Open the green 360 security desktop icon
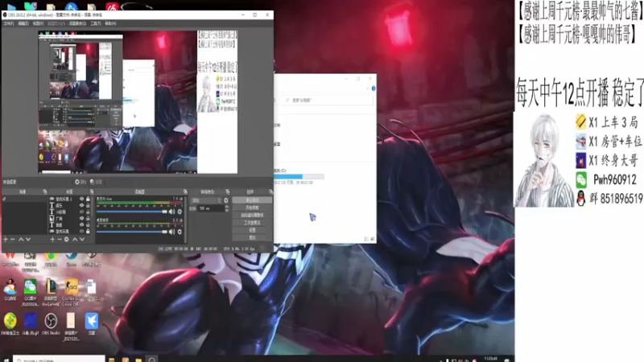Screen dimensions: 644x362 coord(10,324)
